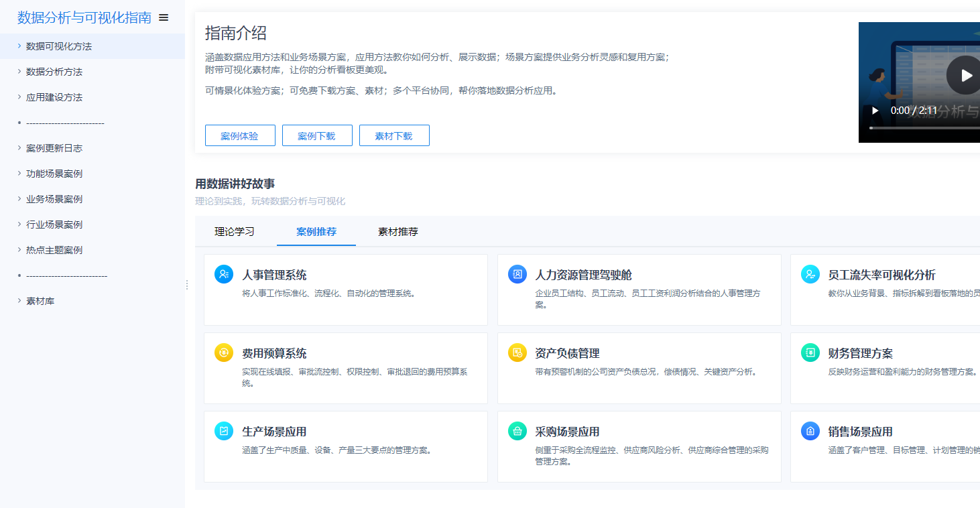This screenshot has width=980, height=508.
Task: Expand the 行业场景案例 chevron
Action: coord(19,225)
